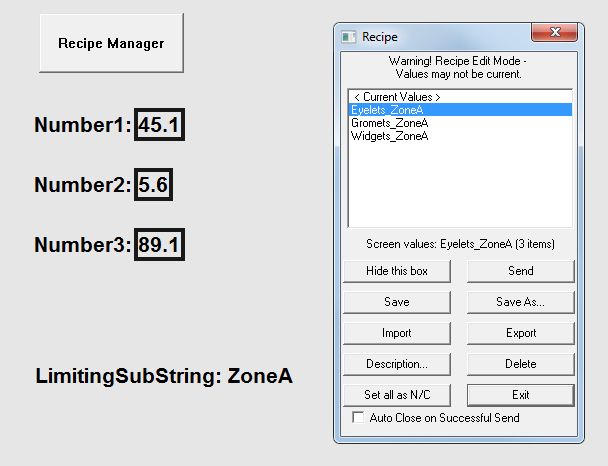Delete the selected recipe

520,364
